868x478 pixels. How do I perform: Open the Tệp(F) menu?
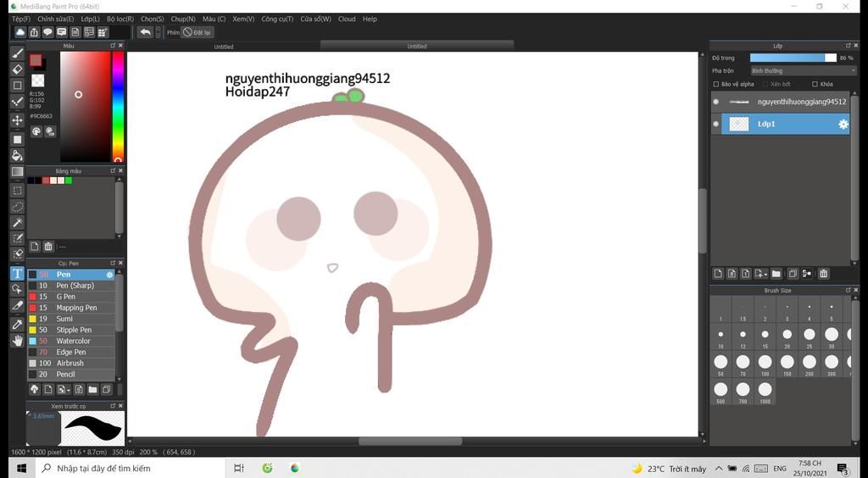pyautogui.click(x=21, y=19)
